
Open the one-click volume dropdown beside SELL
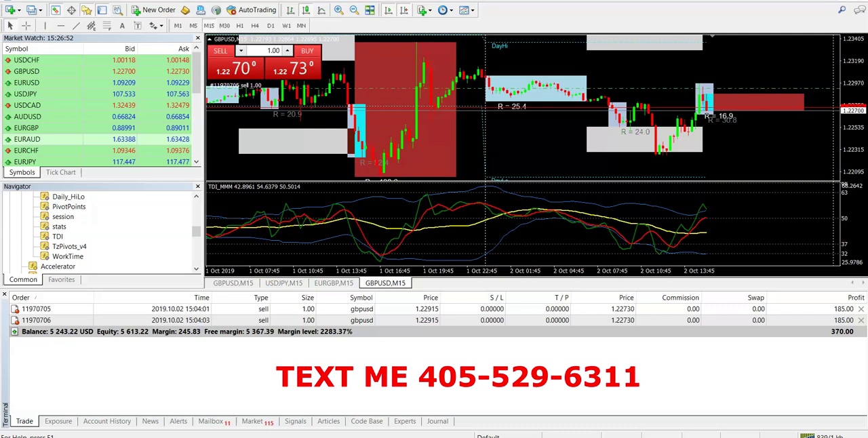point(241,51)
